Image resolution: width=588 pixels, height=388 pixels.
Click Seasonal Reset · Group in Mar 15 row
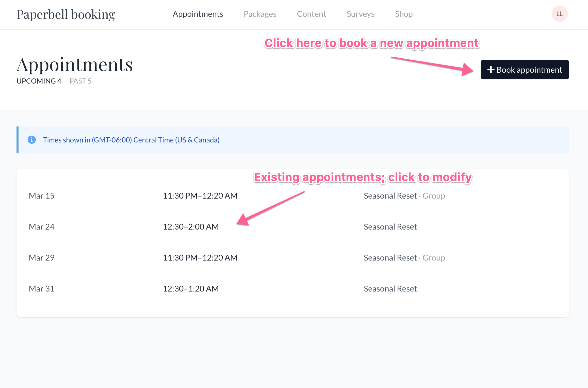[x=404, y=196]
